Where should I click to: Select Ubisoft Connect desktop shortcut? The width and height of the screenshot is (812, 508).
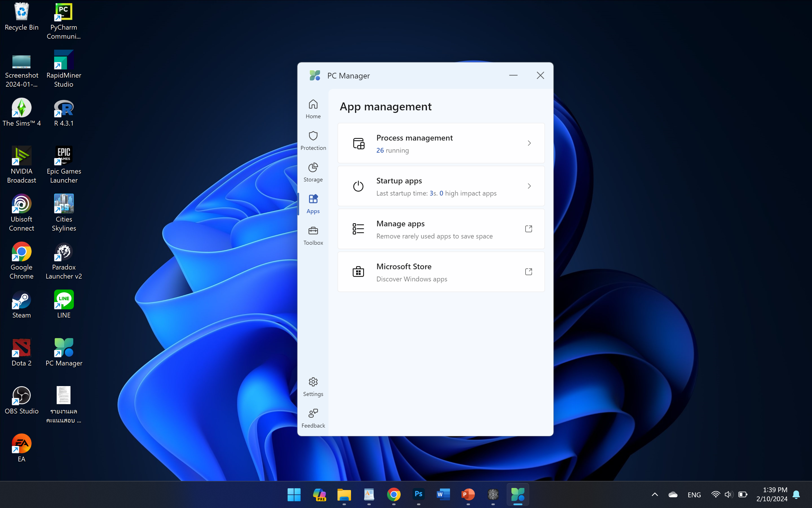click(21, 213)
